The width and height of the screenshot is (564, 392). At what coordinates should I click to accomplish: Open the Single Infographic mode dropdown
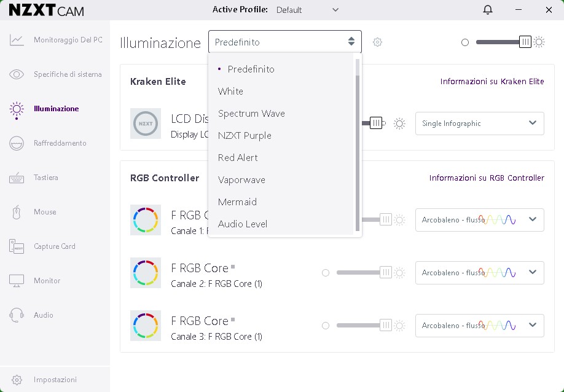(479, 123)
